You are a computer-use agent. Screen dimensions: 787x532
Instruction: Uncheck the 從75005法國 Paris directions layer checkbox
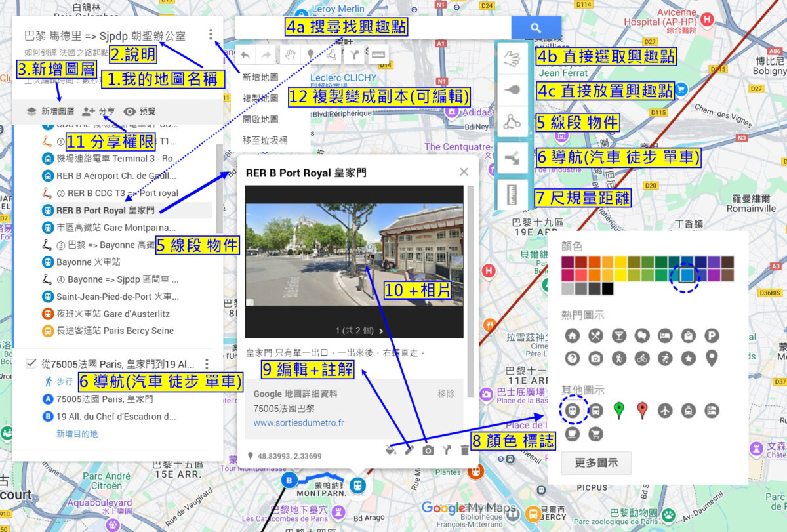(x=31, y=364)
